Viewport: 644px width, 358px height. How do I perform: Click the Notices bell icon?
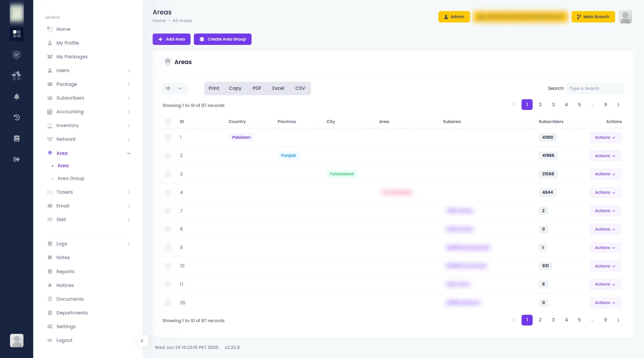click(x=50, y=285)
